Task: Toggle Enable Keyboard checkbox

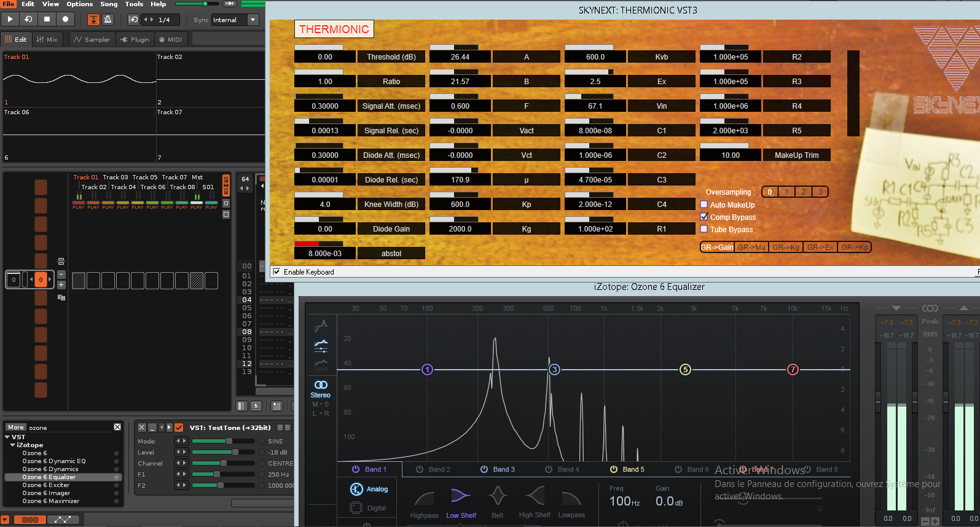Action: (276, 271)
